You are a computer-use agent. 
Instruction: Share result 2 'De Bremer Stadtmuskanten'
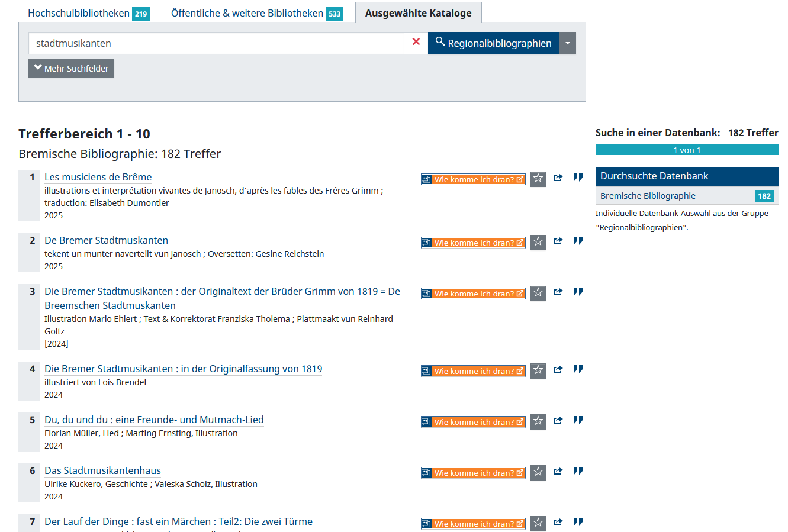(558, 241)
